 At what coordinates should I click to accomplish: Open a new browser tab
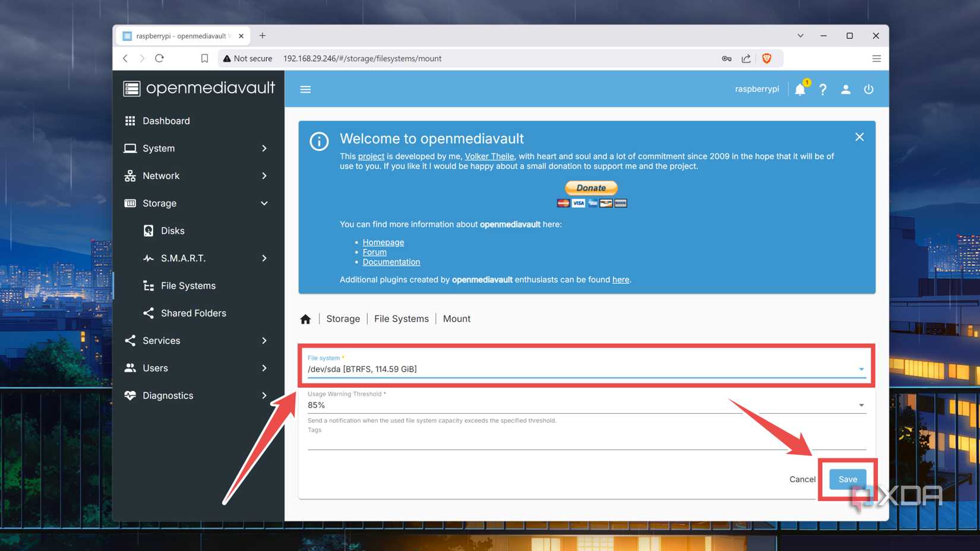pyautogui.click(x=263, y=36)
